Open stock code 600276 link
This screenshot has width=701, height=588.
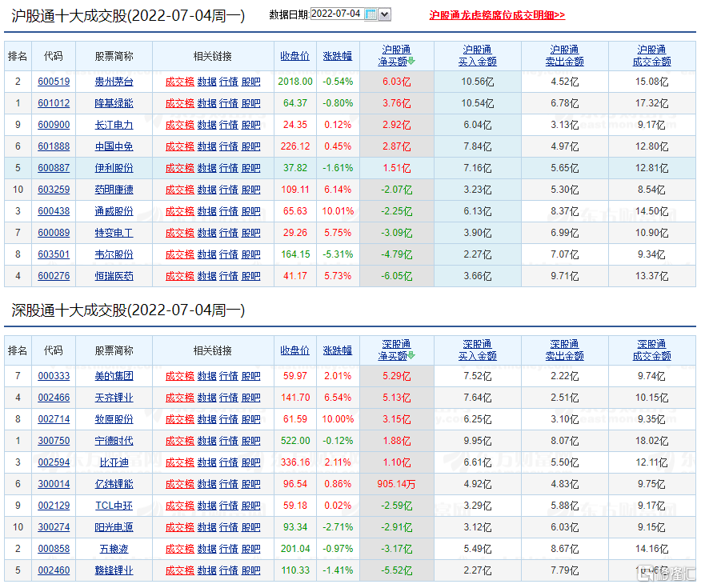[x=54, y=276]
